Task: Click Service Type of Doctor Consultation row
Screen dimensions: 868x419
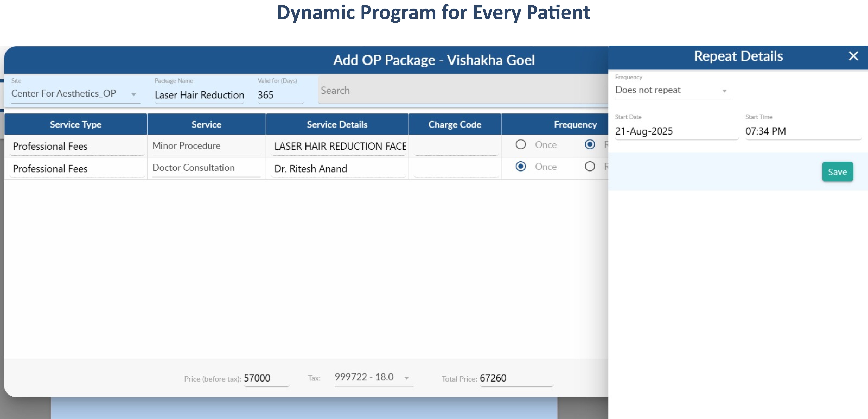Action: tap(77, 169)
